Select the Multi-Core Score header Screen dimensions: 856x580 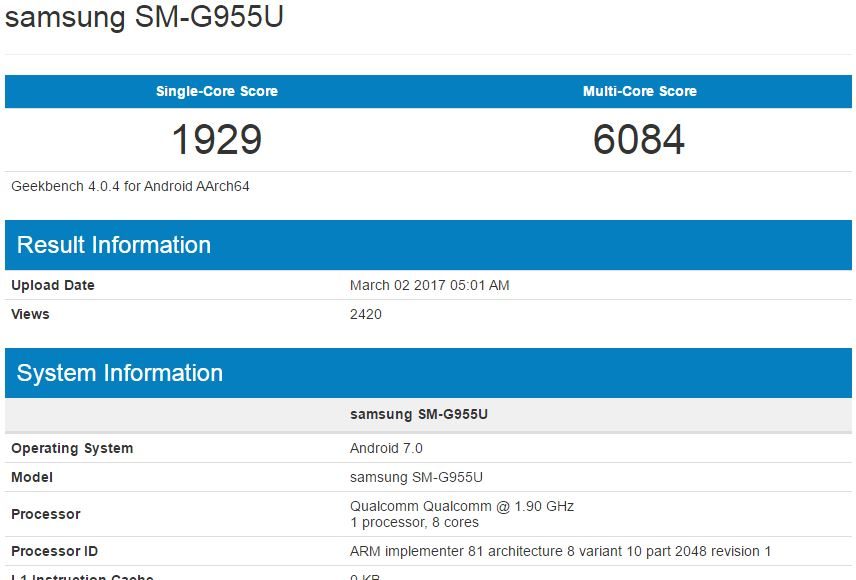639,91
